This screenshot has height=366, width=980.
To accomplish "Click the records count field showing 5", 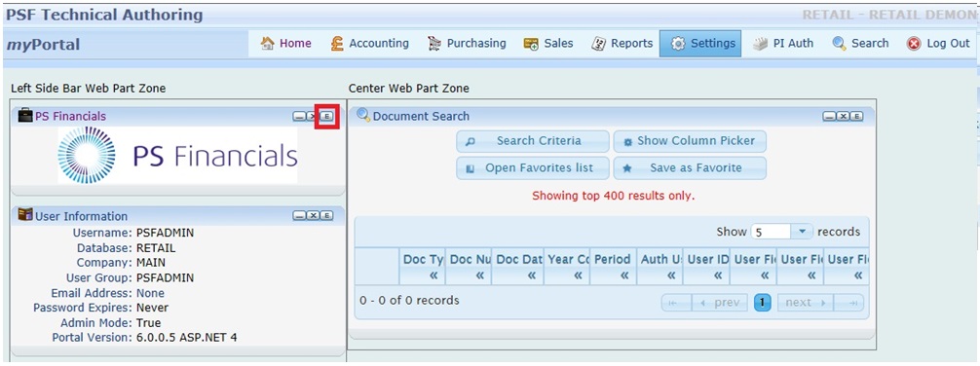I will [x=772, y=232].
